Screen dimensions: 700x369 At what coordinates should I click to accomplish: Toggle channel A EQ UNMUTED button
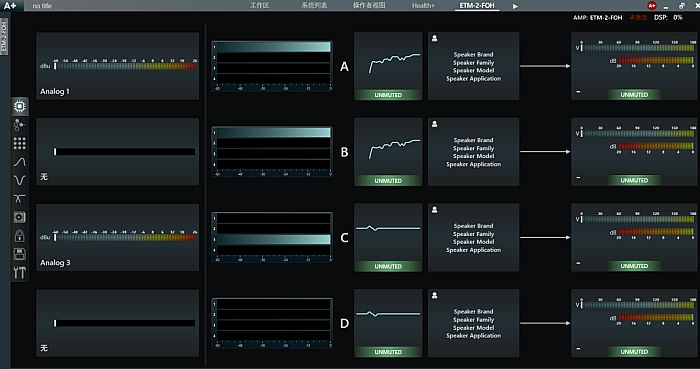click(x=388, y=95)
